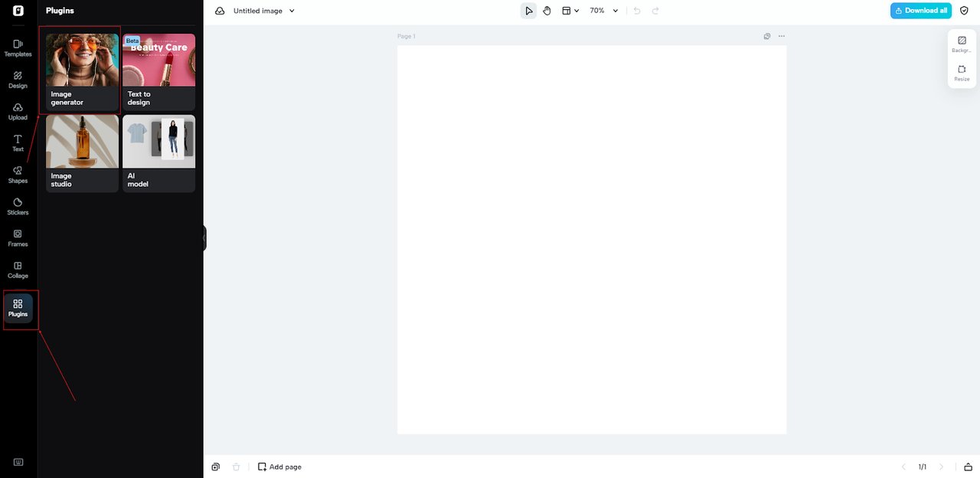Open the Design section
The width and height of the screenshot is (980, 478).
coord(17,80)
